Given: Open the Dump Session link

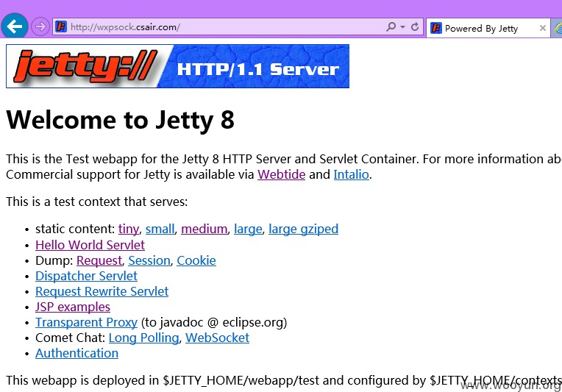Looking at the screenshot, I should [x=149, y=260].
